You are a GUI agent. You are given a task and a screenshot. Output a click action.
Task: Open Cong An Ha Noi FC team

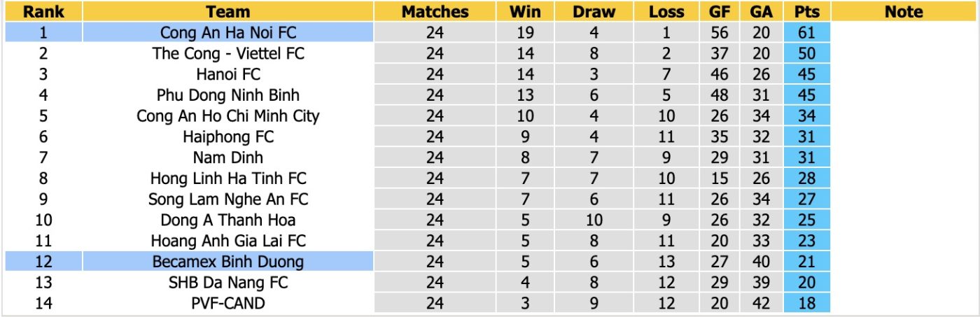click(228, 32)
